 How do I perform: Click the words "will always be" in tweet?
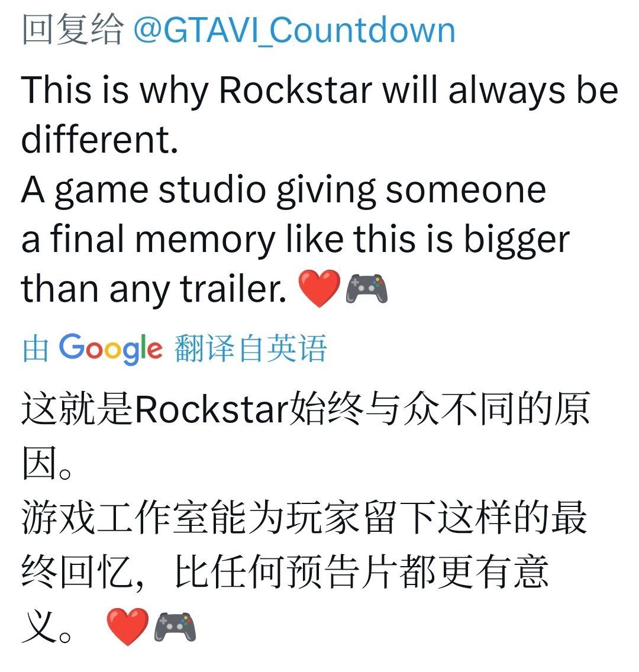pos(500,90)
